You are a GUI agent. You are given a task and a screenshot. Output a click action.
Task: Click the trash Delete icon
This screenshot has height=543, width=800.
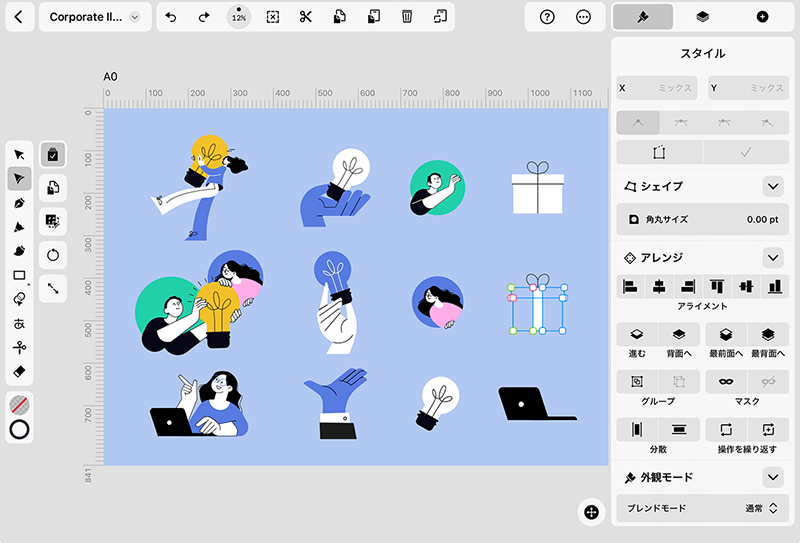pos(406,17)
